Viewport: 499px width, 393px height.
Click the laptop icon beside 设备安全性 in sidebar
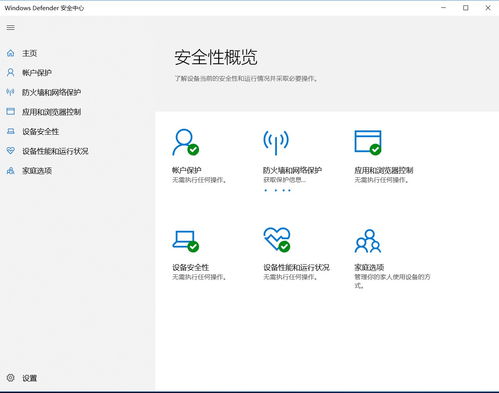coord(11,131)
